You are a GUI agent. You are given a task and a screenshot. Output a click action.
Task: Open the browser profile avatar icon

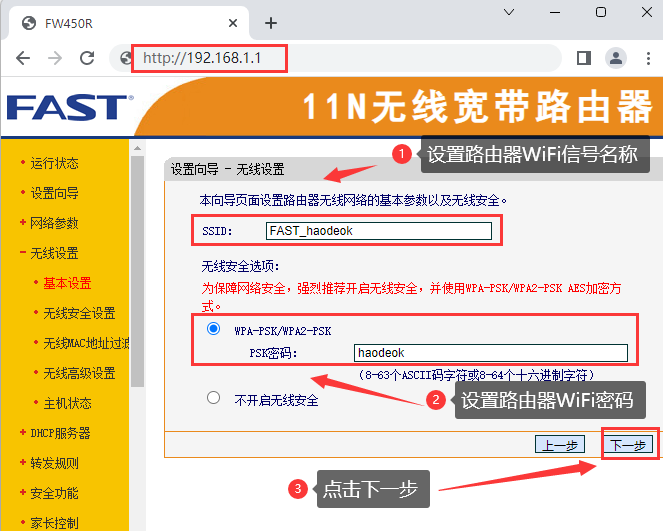pos(616,58)
